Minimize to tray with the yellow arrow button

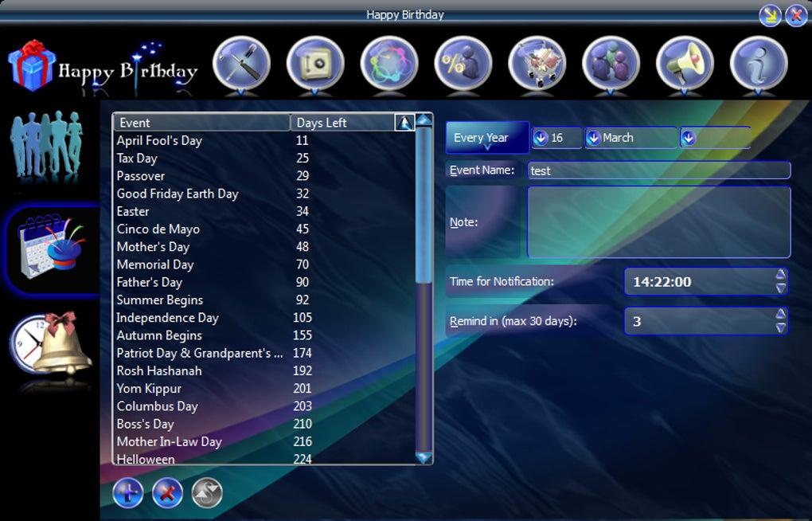[770, 15]
